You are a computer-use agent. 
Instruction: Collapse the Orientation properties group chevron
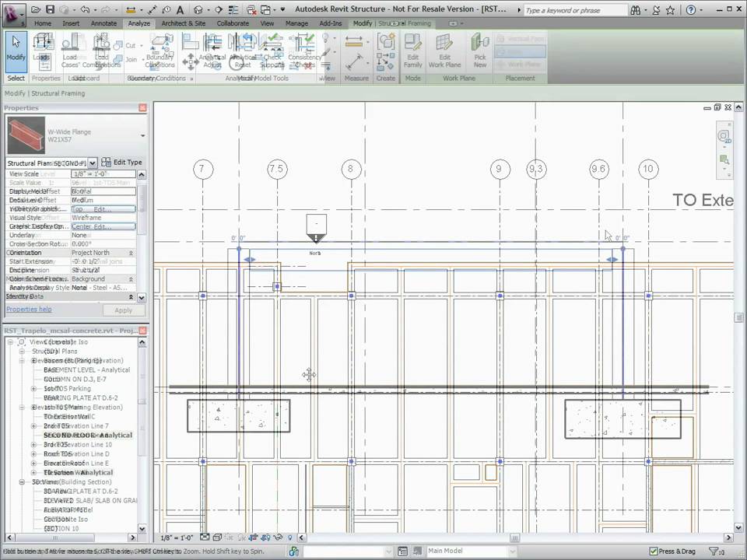[x=131, y=253]
